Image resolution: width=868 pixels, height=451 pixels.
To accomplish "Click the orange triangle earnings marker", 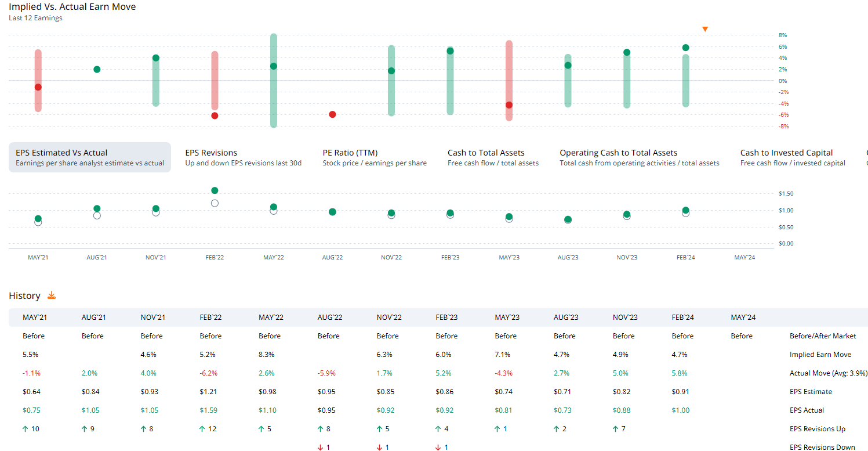I will [705, 29].
